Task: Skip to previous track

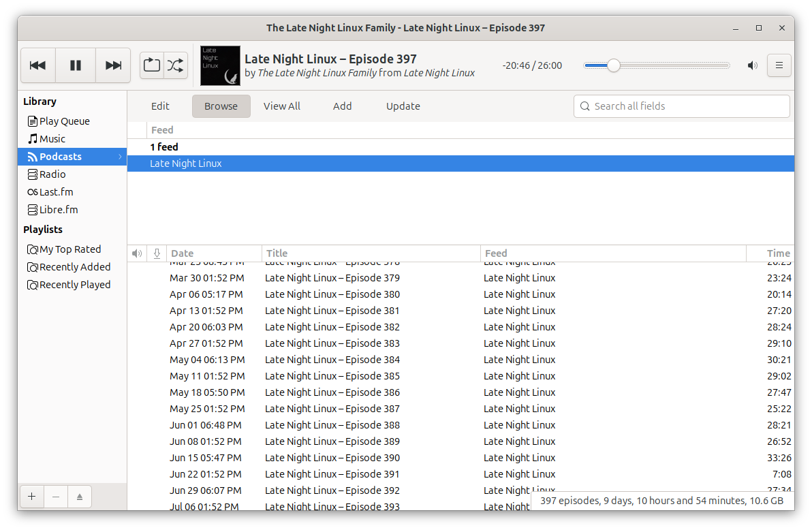Action: [x=37, y=65]
